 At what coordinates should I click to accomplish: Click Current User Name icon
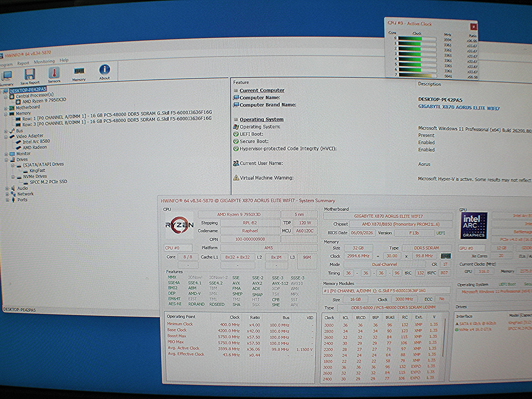pos(236,163)
